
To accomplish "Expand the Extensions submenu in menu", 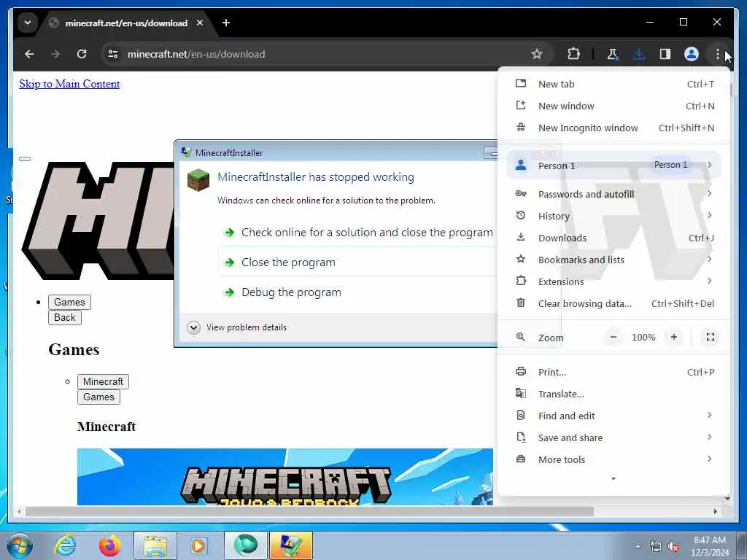I will coord(614,281).
